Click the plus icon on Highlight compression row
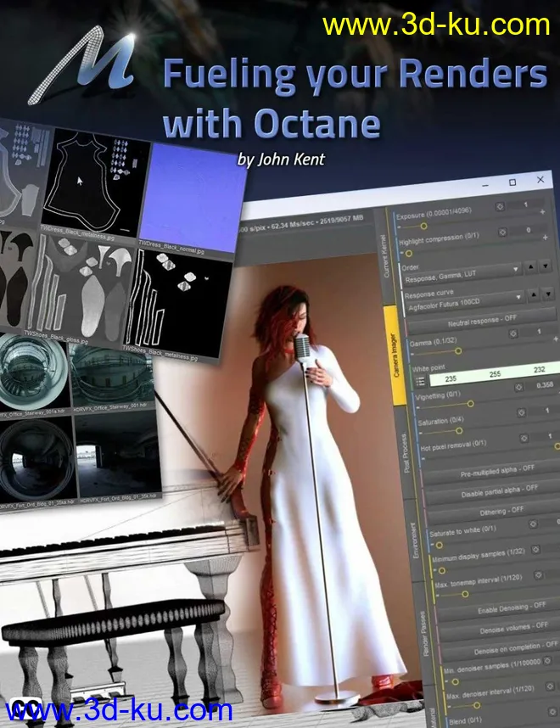The image size is (560, 728). (545, 238)
